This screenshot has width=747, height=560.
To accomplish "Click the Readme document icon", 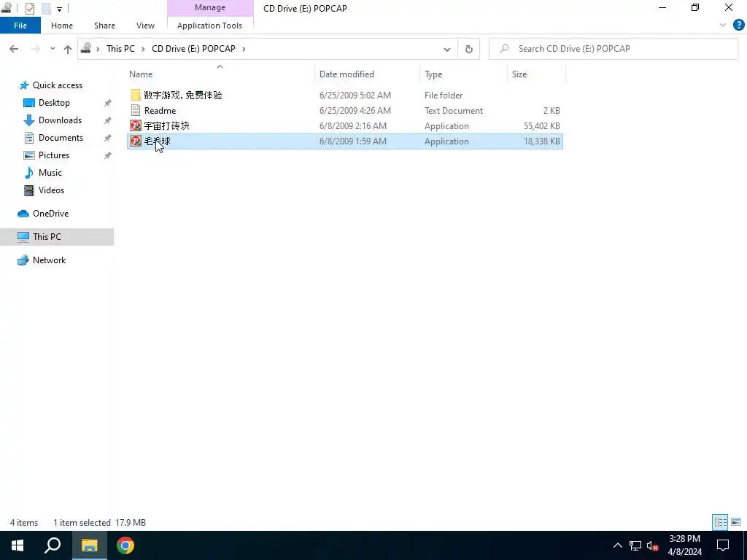I will tap(136, 111).
